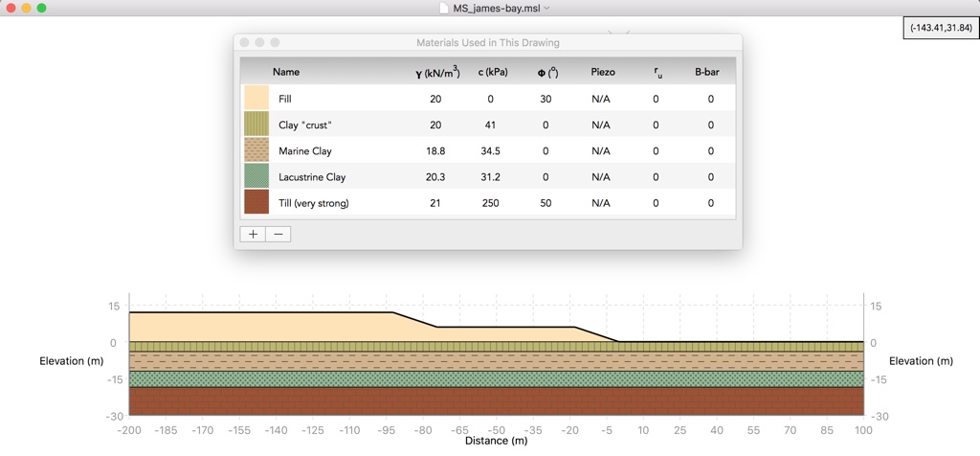Click the 41 cohesion of Clay crust
Viewport: 980px width, 456px height.
pos(492,125)
